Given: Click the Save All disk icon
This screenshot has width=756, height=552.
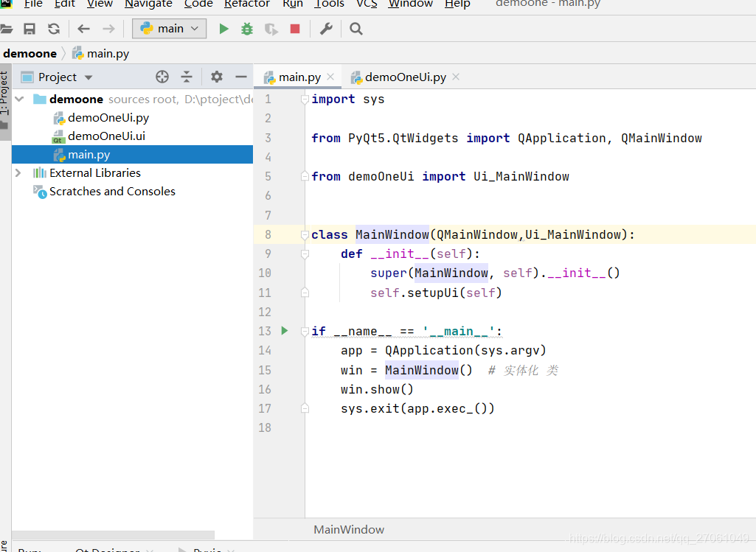Looking at the screenshot, I should (x=30, y=29).
